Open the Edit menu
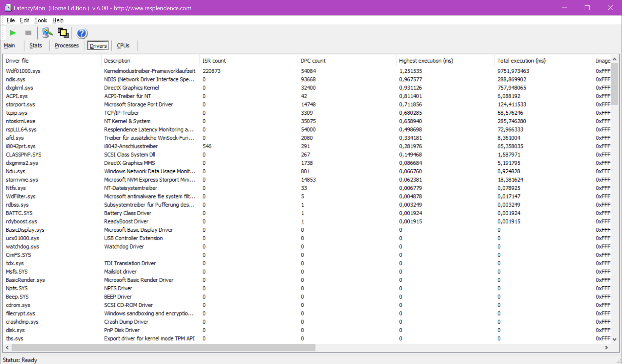 (24, 20)
